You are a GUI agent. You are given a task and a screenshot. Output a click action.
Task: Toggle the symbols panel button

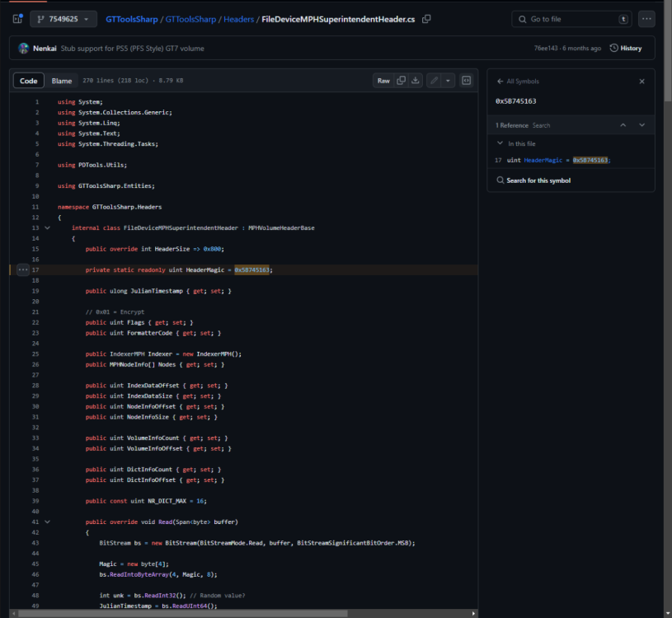click(466, 81)
